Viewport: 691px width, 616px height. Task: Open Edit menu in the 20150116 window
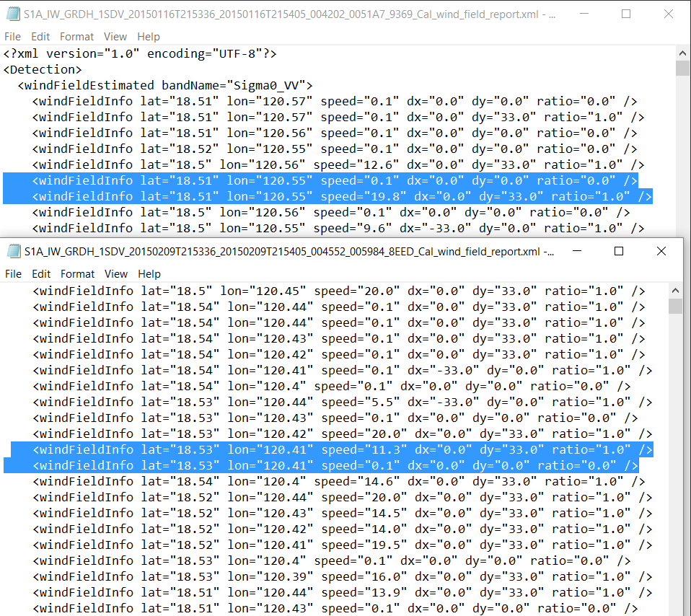point(40,36)
